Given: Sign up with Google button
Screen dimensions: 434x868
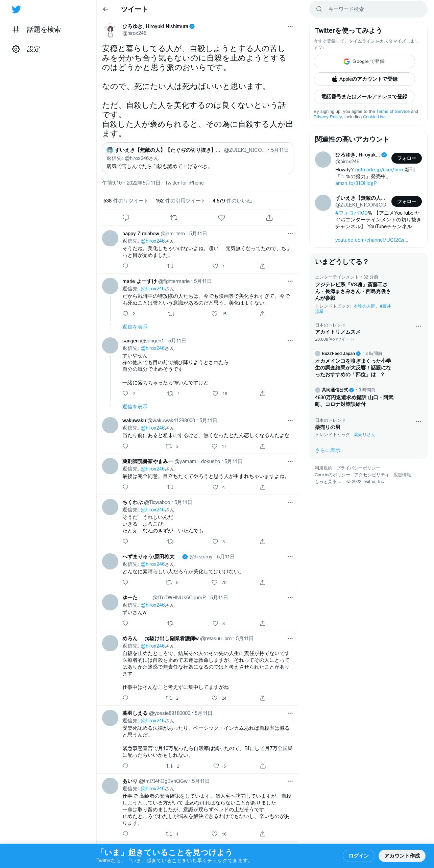Looking at the screenshot, I should [364, 62].
